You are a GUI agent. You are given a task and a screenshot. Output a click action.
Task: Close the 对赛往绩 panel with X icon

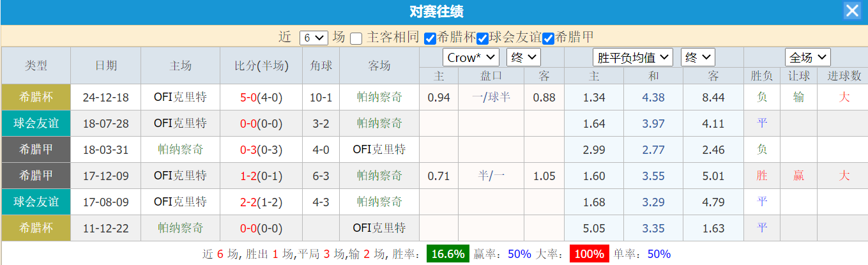coord(852,11)
